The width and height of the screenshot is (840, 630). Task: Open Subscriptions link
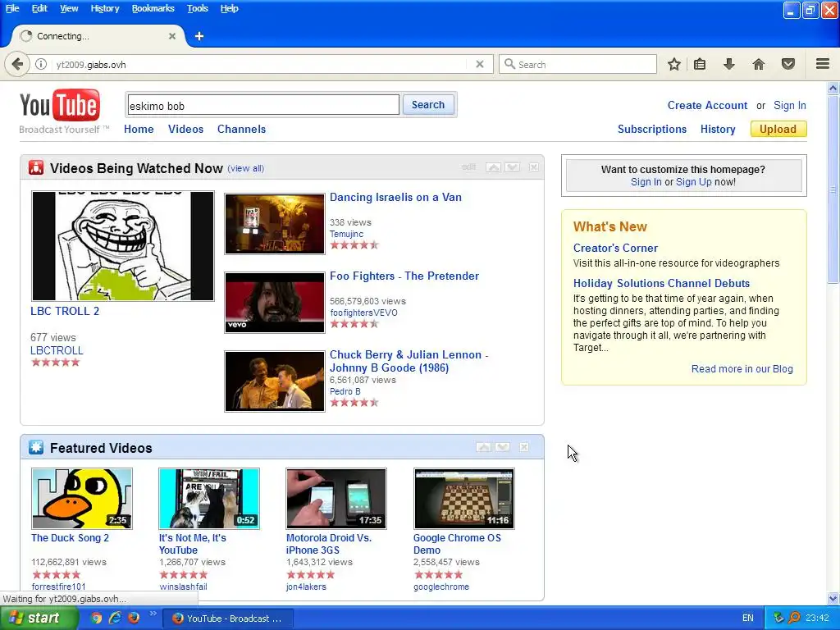click(x=652, y=129)
